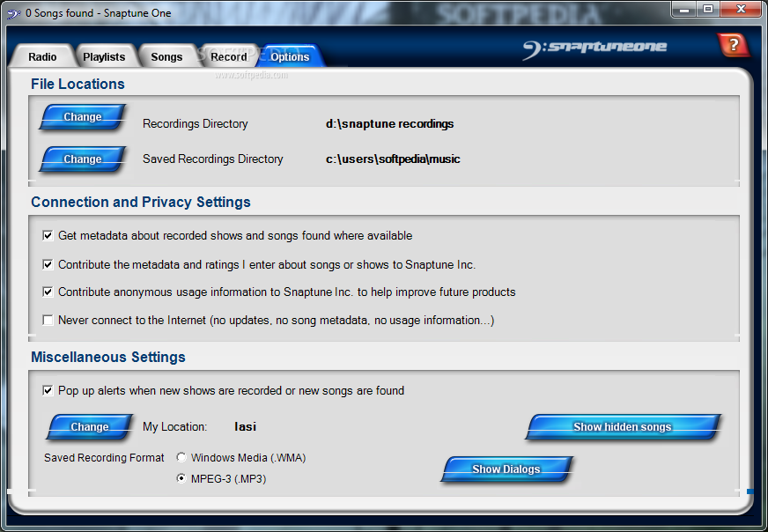Click Show hidden songs button

623,426
